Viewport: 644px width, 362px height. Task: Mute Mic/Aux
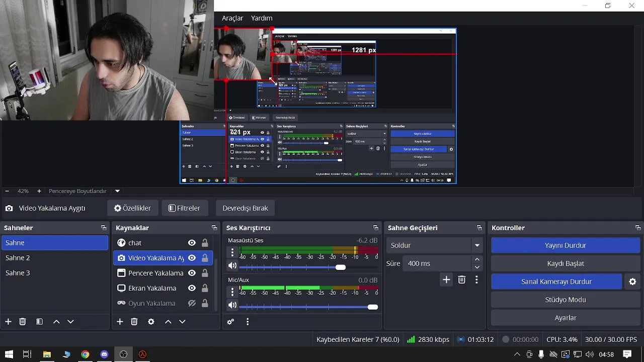pos(232,305)
